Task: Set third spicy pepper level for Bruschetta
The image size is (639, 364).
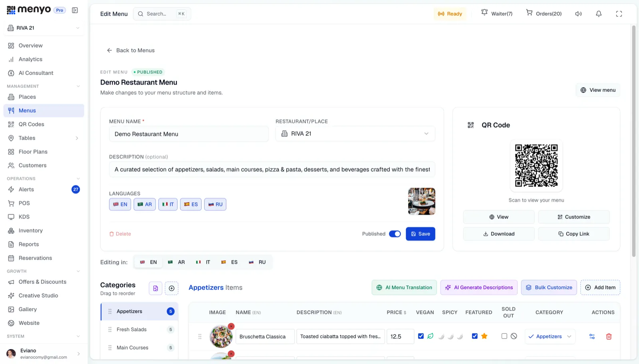Action: point(460,336)
